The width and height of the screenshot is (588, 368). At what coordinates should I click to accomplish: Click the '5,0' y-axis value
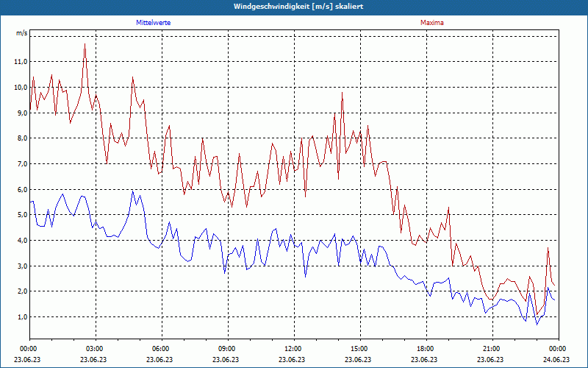[x=22, y=215]
